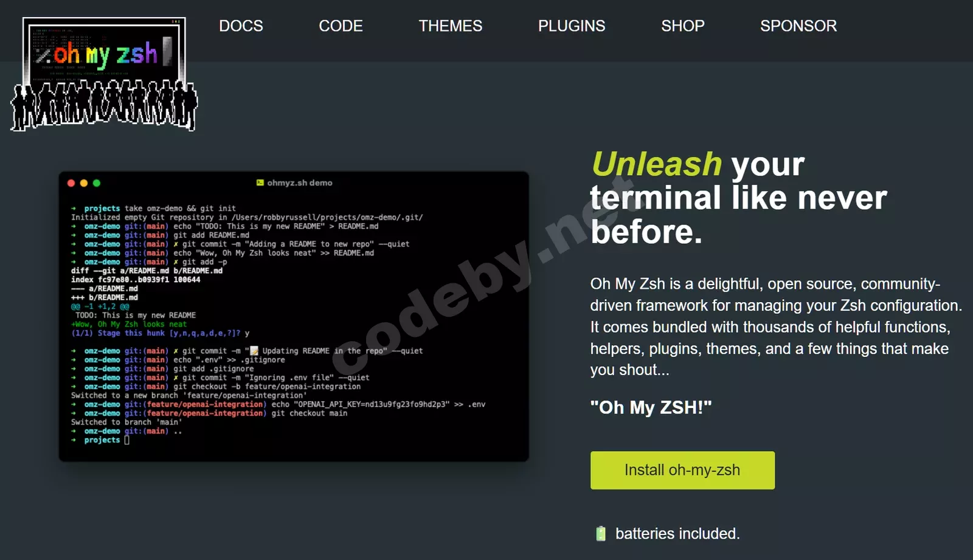Click the "index fc97e80..b0939f1 100644" line
Screen dimensions: 973x560
tap(136, 280)
